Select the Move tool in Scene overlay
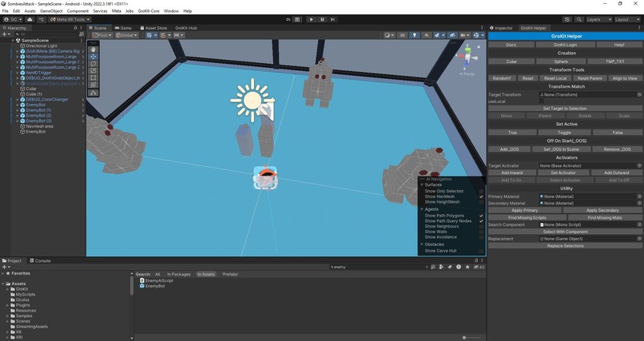This screenshot has height=341, width=644. (x=93, y=57)
